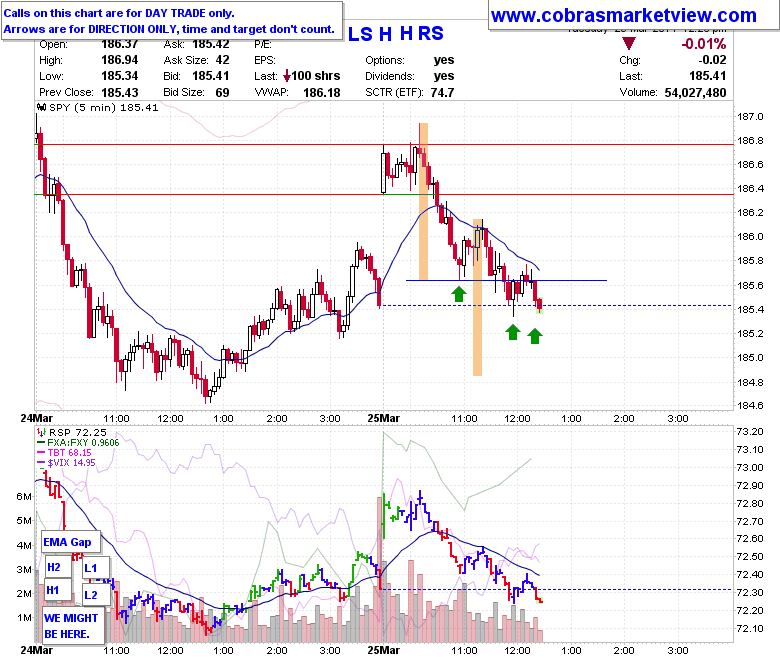Click the Chg value -0.02
The image size is (780, 659).
click(x=712, y=60)
